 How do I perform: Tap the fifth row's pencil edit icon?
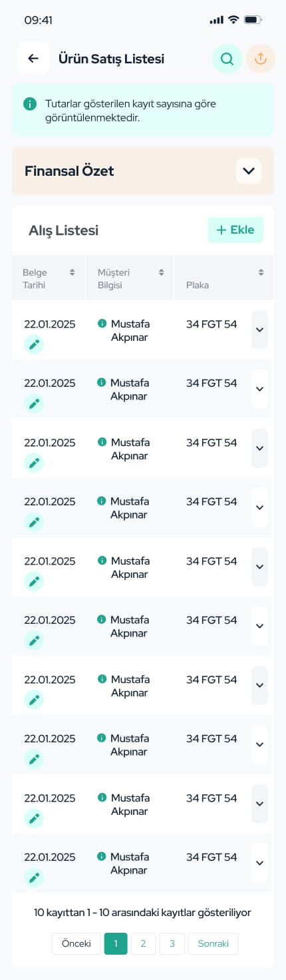pos(34,581)
